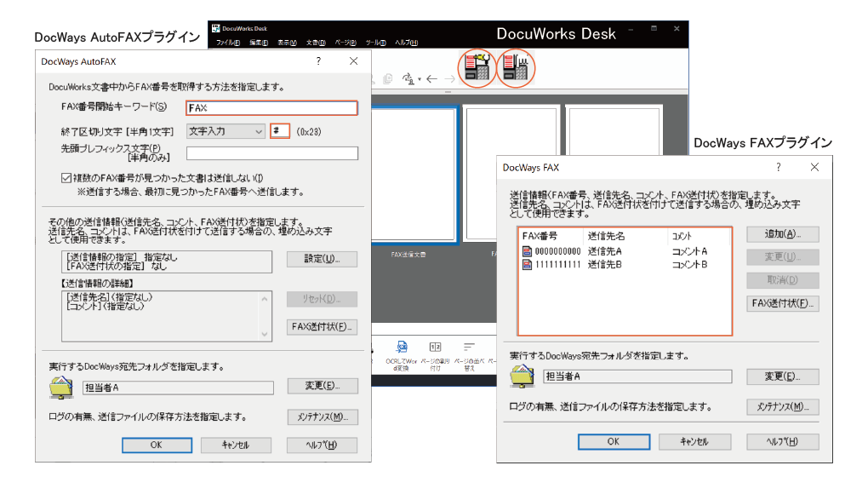Select the FAX送信文書 document thumbnail

pyautogui.click(x=414, y=174)
